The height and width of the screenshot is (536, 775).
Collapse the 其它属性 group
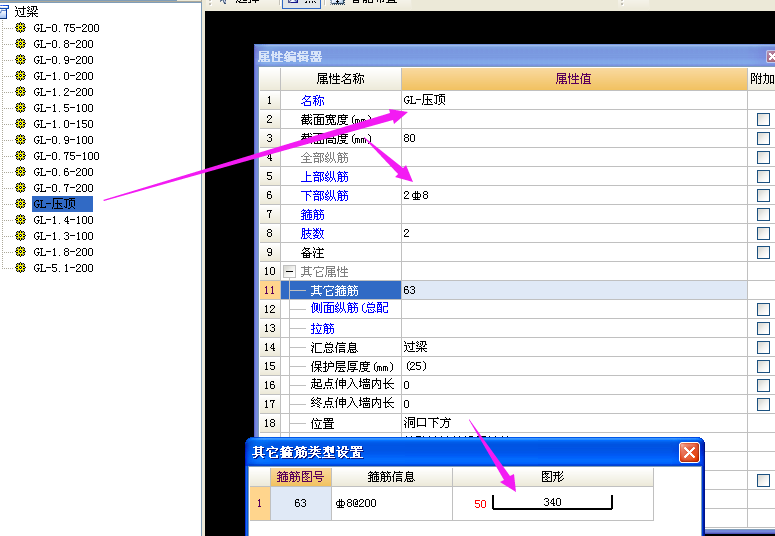point(289,271)
